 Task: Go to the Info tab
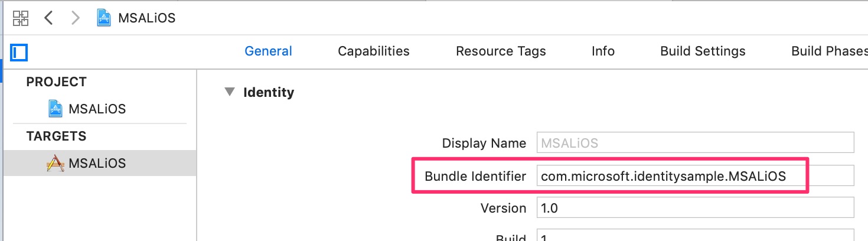[603, 51]
